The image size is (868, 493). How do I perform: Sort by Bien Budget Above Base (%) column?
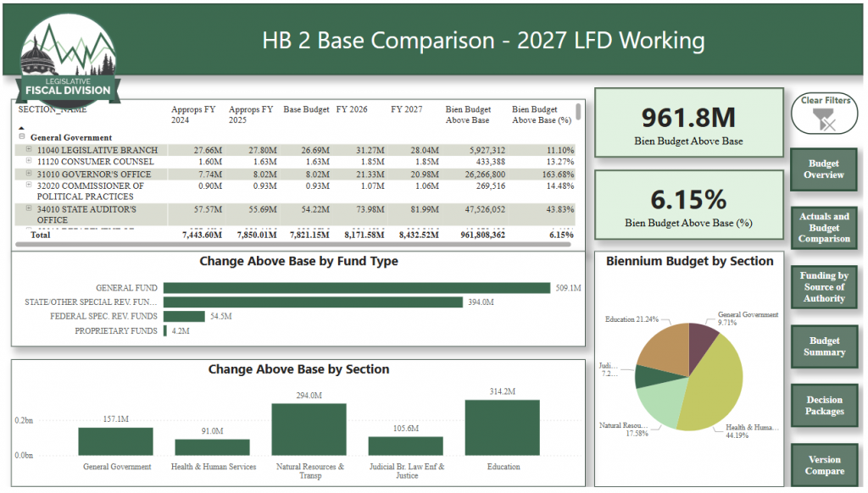pos(534,114)
